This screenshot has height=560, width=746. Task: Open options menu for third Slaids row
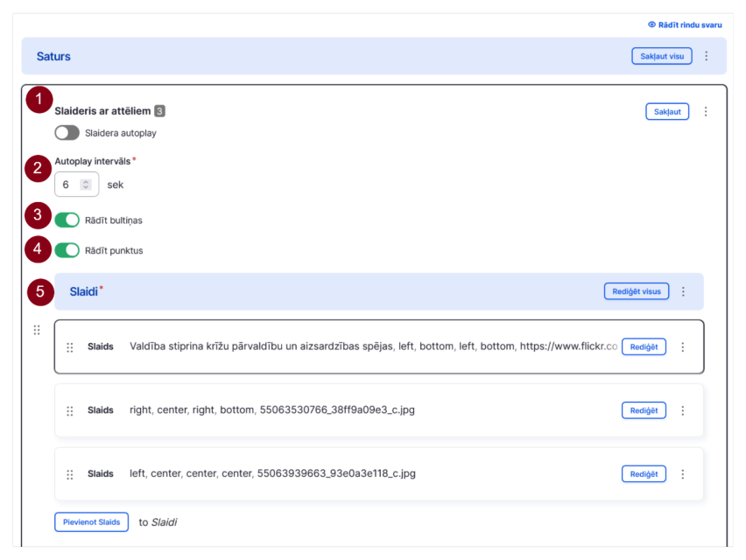(x=683, y=474)
